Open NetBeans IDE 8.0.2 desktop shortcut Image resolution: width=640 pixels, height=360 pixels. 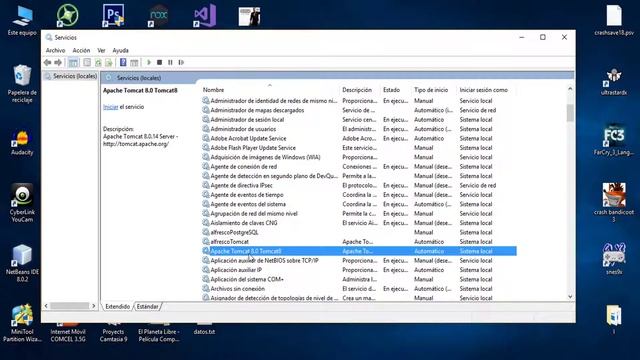coord(22,263)
